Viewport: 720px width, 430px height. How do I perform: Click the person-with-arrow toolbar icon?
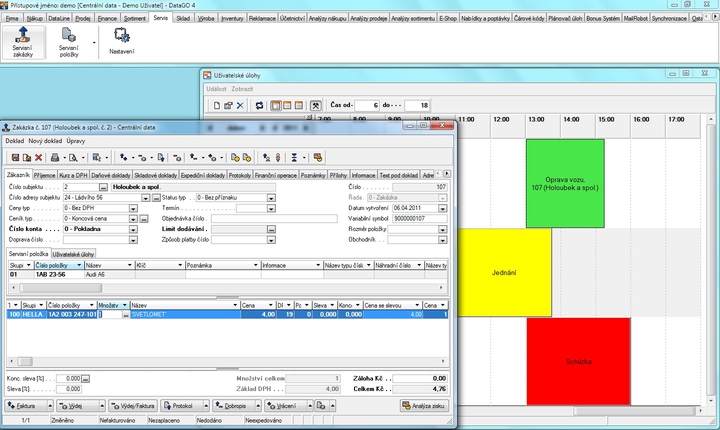pyautogui.click(x=266, y=158)
